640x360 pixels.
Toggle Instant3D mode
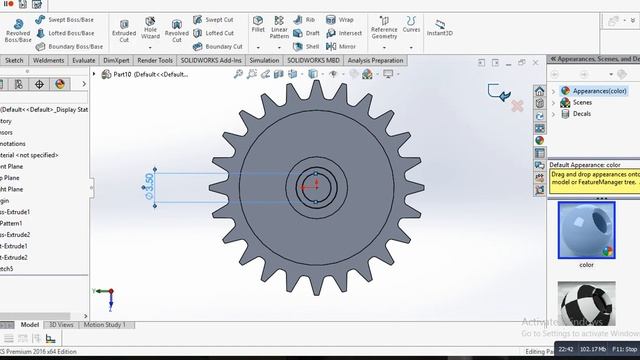pos(440,27)
